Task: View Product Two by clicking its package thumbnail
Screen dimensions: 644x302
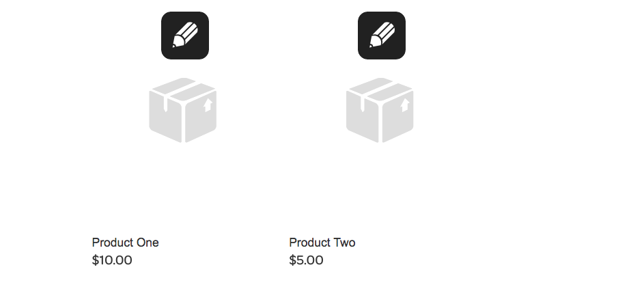Action: click(x=380, y=110)
